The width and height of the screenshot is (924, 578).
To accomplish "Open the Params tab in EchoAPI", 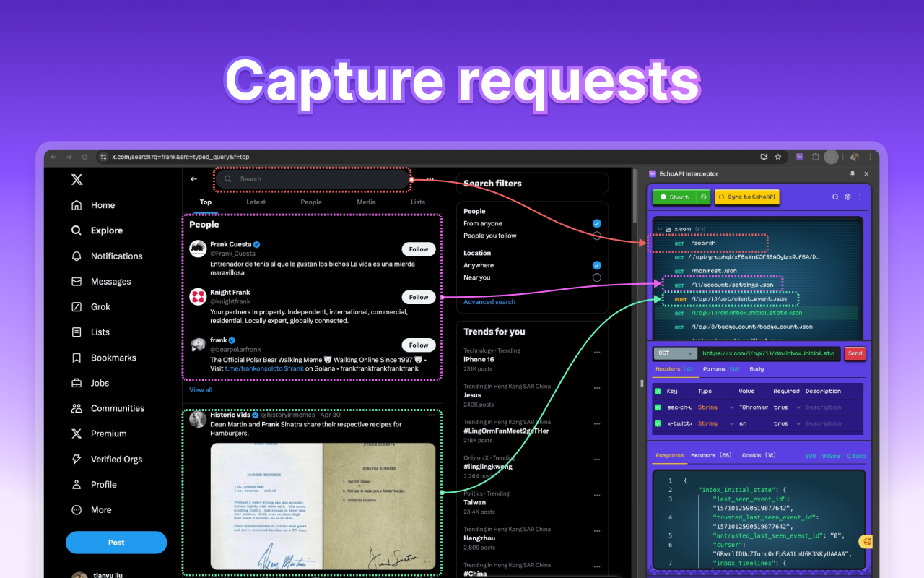I will pos(720,369).
